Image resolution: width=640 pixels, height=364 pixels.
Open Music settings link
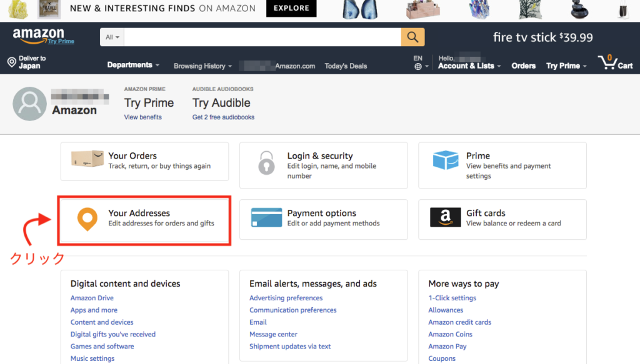(x=92, y=358)
